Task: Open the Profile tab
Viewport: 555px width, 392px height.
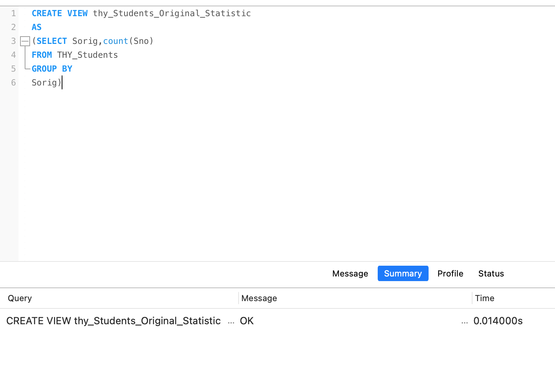Action: (450, 273)
